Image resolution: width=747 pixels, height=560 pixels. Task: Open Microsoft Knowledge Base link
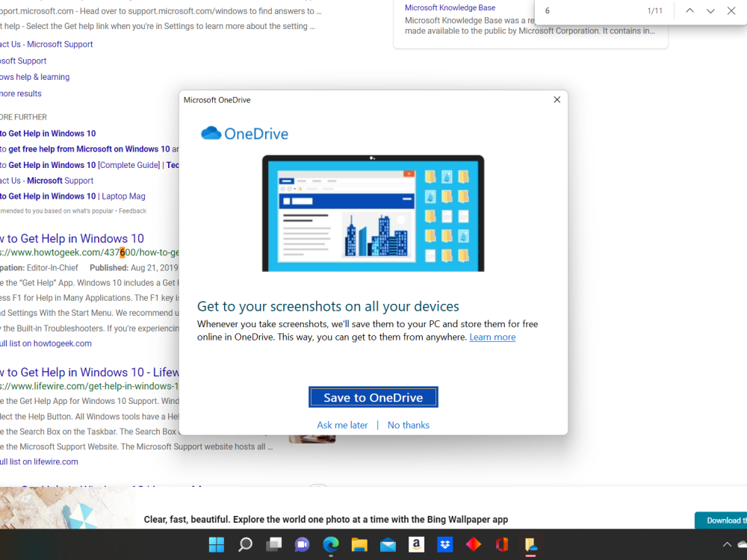click(450, 7)
